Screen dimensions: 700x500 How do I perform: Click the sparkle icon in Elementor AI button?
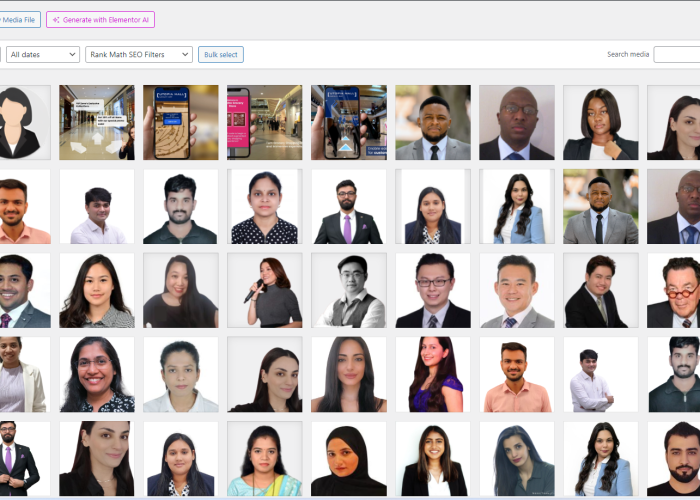[56, 20]
